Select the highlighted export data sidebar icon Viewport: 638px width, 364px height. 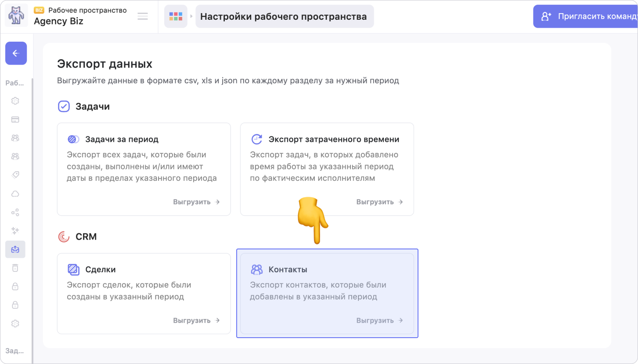tap(15, 249)
